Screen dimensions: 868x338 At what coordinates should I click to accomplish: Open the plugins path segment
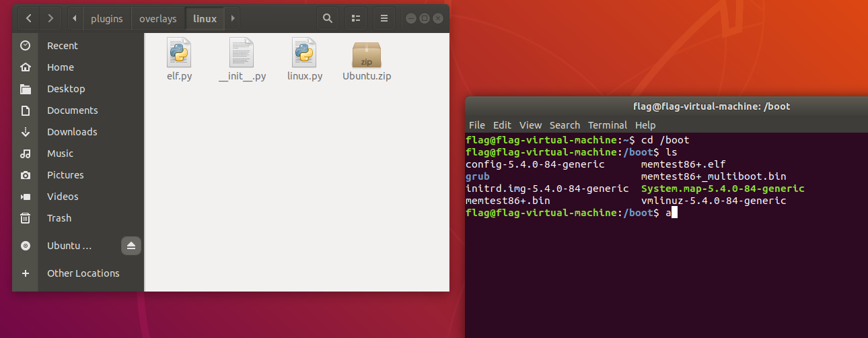[107, 18]
